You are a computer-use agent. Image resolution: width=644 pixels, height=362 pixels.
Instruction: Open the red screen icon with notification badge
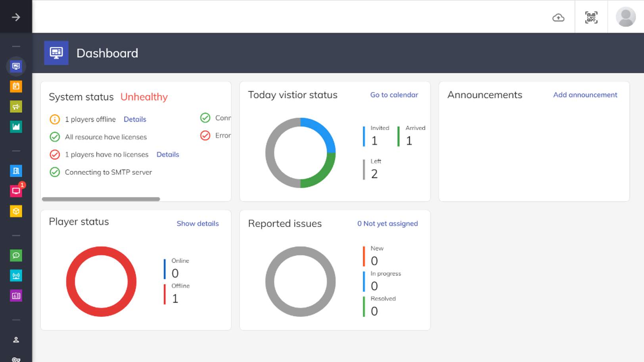click(16, 191)
